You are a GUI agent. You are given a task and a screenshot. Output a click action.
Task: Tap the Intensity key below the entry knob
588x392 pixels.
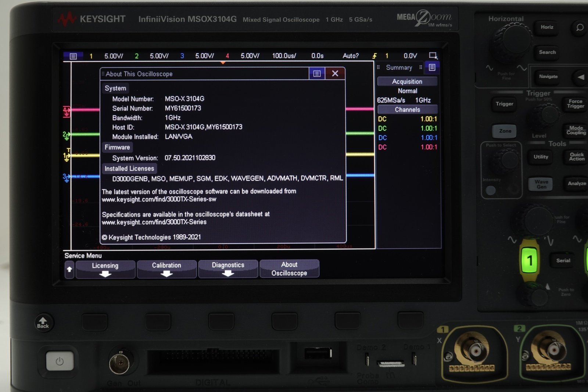click(x=491, y=190)
